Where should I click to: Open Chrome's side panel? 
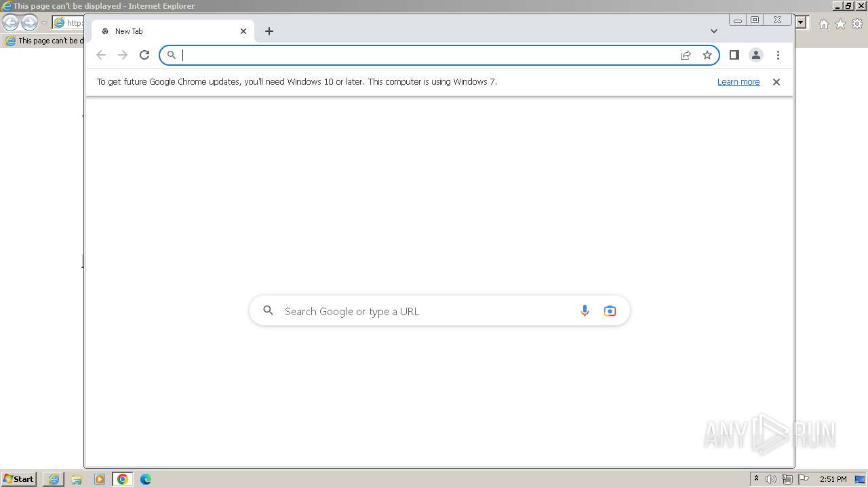click(x=734, y=55)
